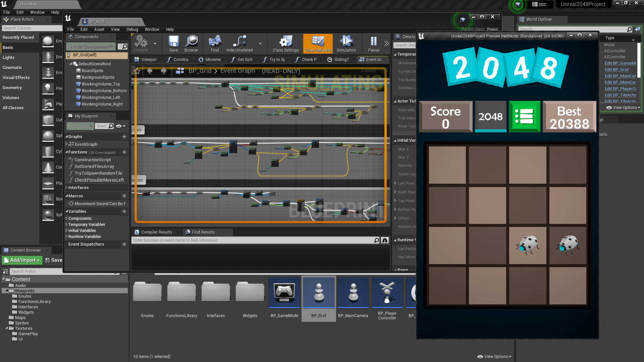
Task: Pause the simulation
Action: (x=374, y=44)
